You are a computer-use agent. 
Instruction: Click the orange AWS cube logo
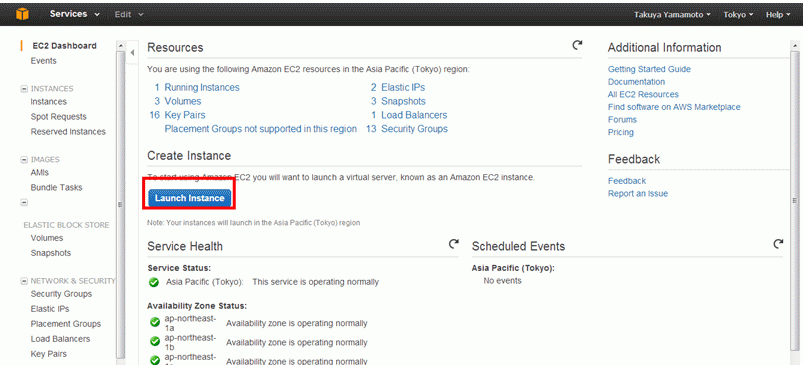click(x=23, y=14)
